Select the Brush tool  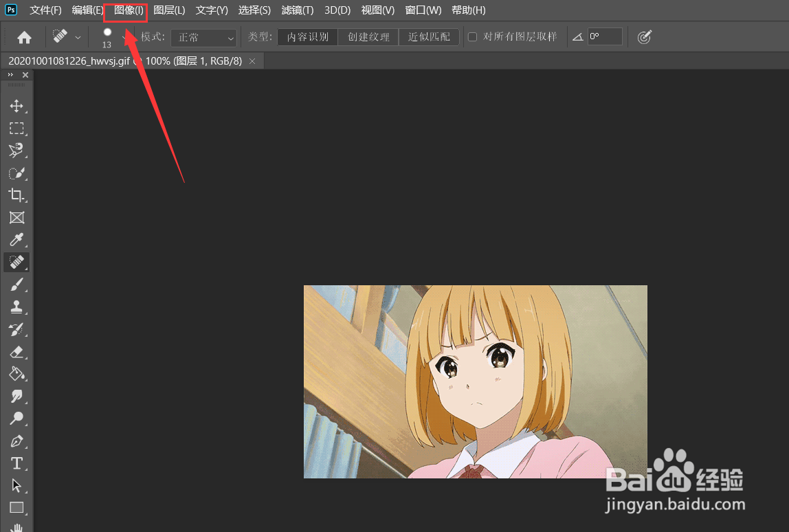[16, 285]
